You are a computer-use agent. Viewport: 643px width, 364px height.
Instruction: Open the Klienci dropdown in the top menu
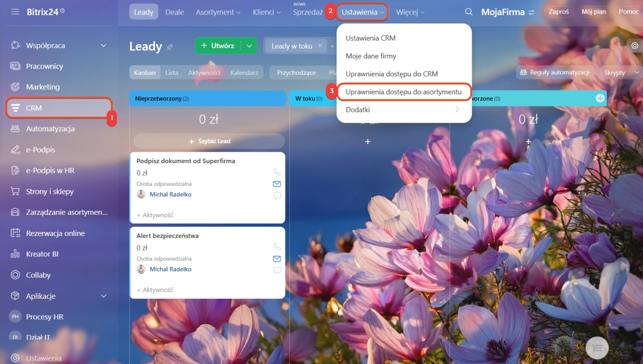(267, 12)
